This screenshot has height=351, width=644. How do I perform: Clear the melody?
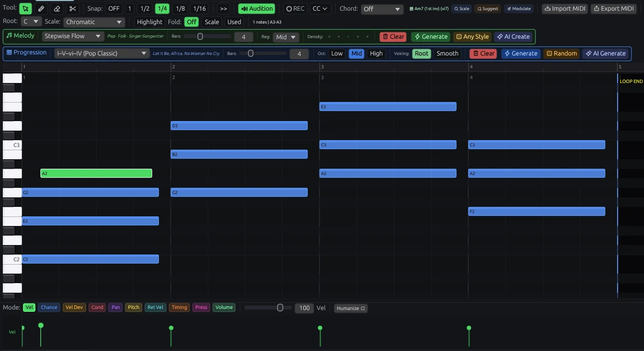click(393, 36)
